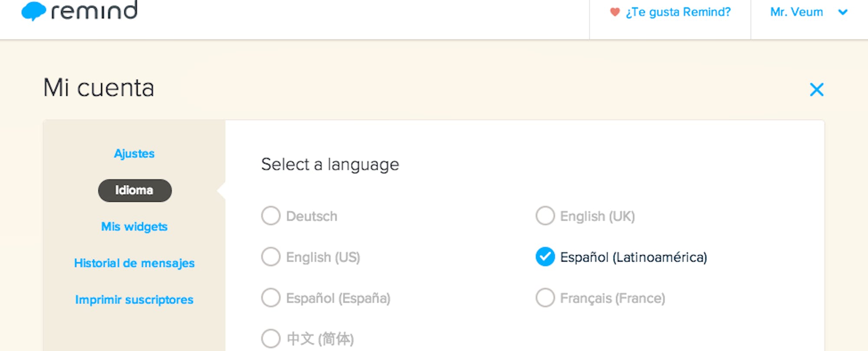Viewport: 868px width, 351px height.
Task: Open Historial de mensajes
Action: [x=134, y=263]
